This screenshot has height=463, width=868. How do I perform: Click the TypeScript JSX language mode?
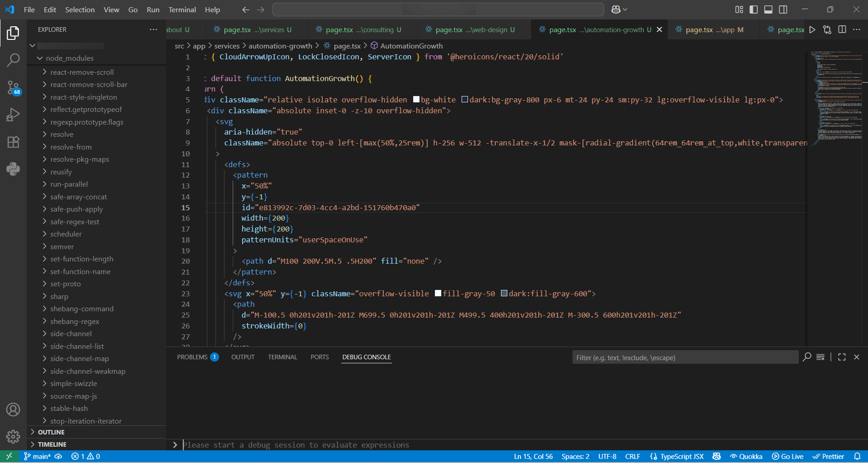(682, 456)
